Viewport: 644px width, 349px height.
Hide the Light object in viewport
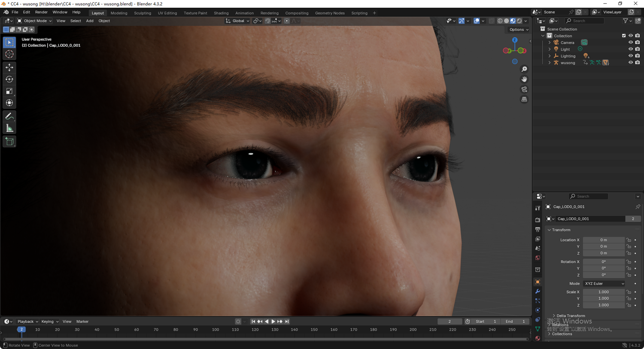631,49
